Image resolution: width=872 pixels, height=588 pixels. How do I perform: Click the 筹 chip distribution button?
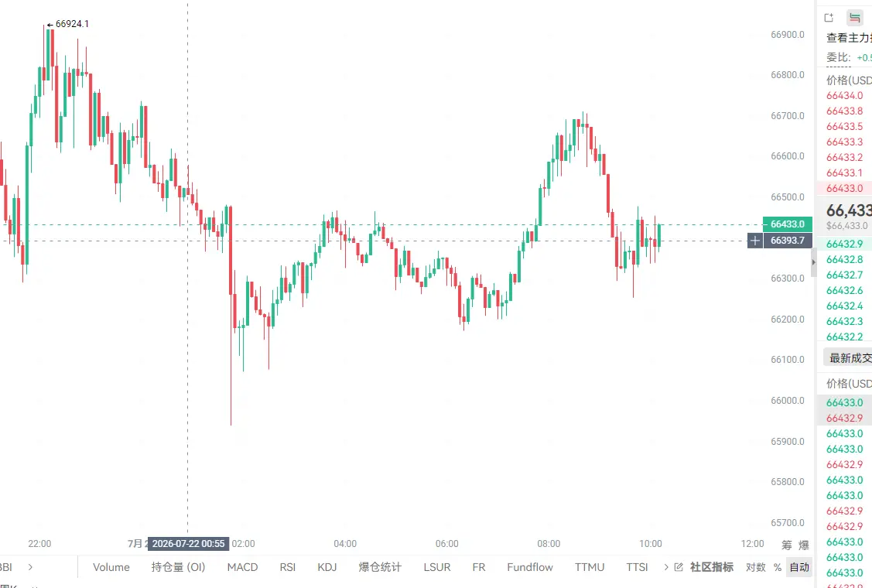click(x=786, y=545)
